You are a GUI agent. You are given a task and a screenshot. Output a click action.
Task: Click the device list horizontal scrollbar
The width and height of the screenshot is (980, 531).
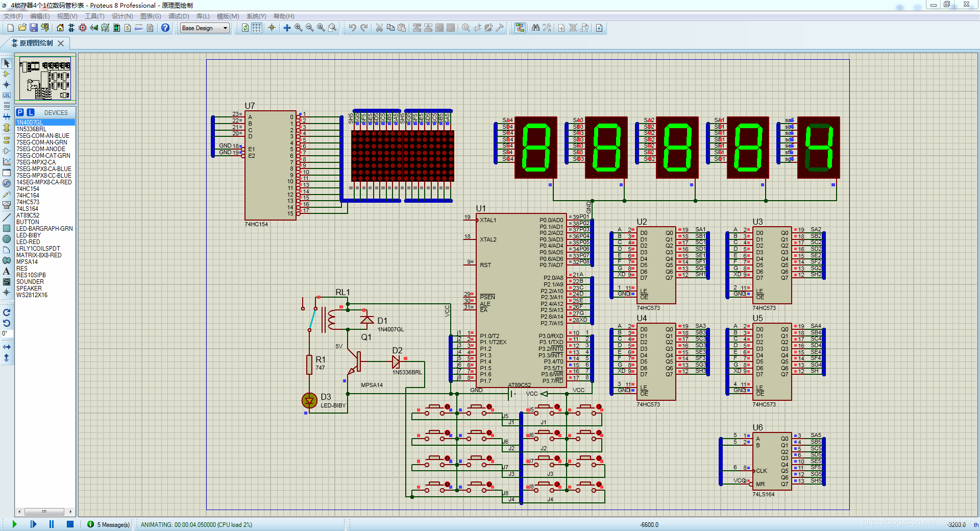(x=45, y=511)
